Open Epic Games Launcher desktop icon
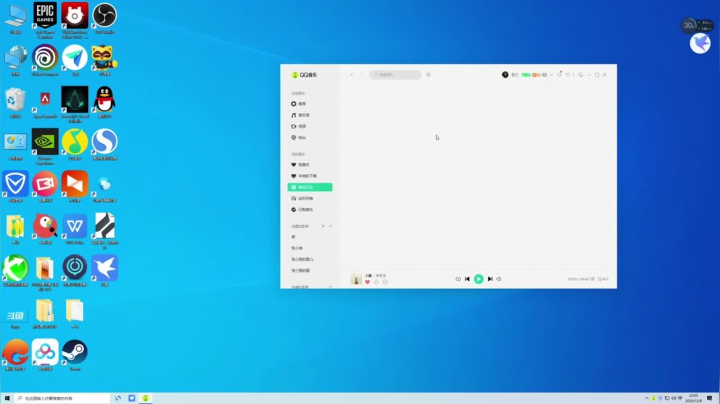The width and height of the screenshot is (720, 404). (x=45, y=20)
